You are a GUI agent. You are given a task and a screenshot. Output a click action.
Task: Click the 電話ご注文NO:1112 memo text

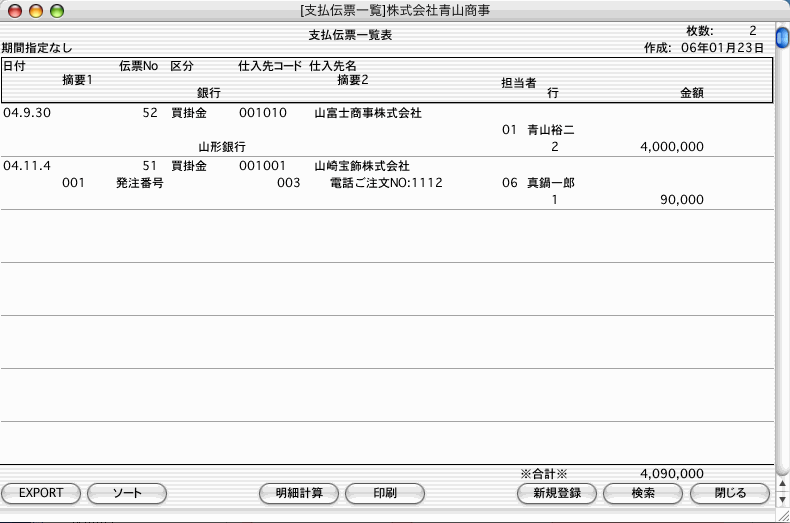(386, 183)
